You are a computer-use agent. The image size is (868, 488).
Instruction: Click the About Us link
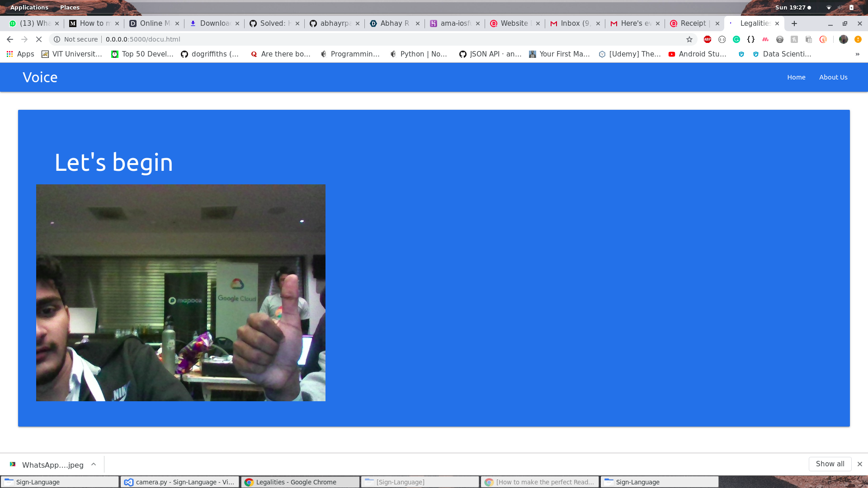833,77
